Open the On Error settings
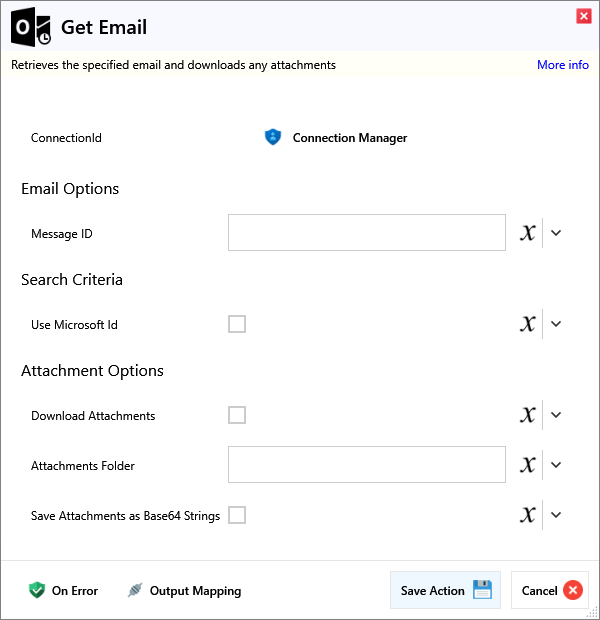This screenshot has height=620, width=600. [64, 591]
